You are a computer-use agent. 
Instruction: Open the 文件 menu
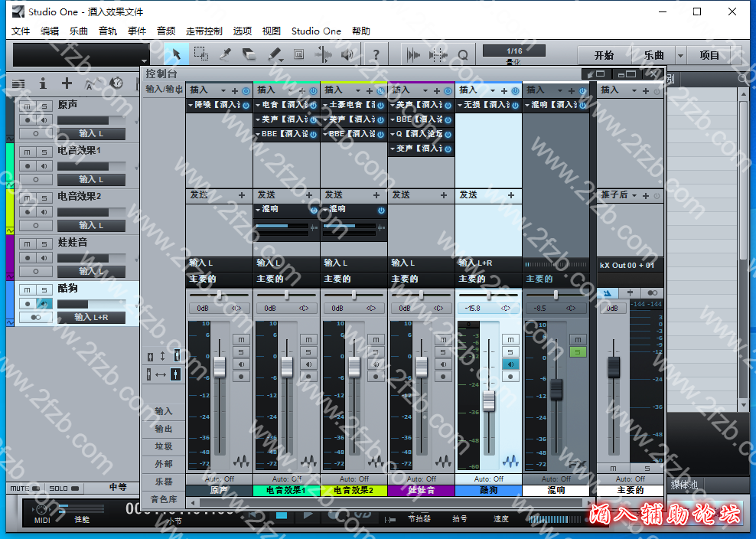click(x=20, y=31)
